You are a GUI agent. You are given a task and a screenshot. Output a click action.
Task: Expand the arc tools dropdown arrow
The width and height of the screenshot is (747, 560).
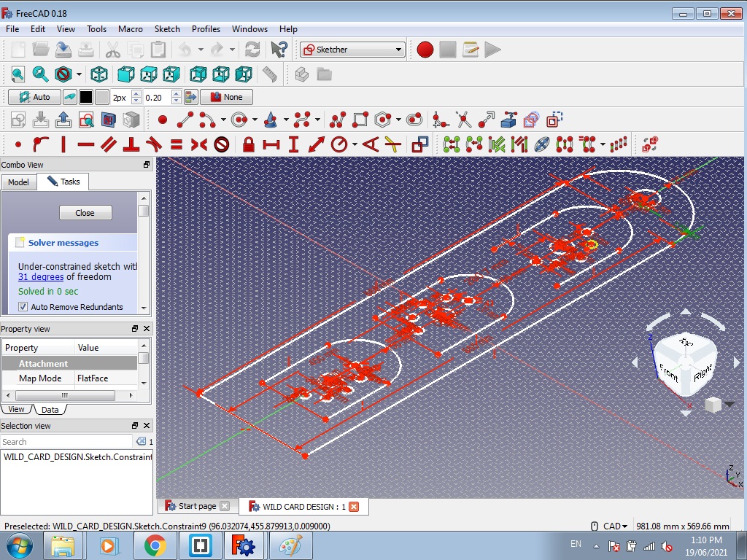tap(223, 120)
